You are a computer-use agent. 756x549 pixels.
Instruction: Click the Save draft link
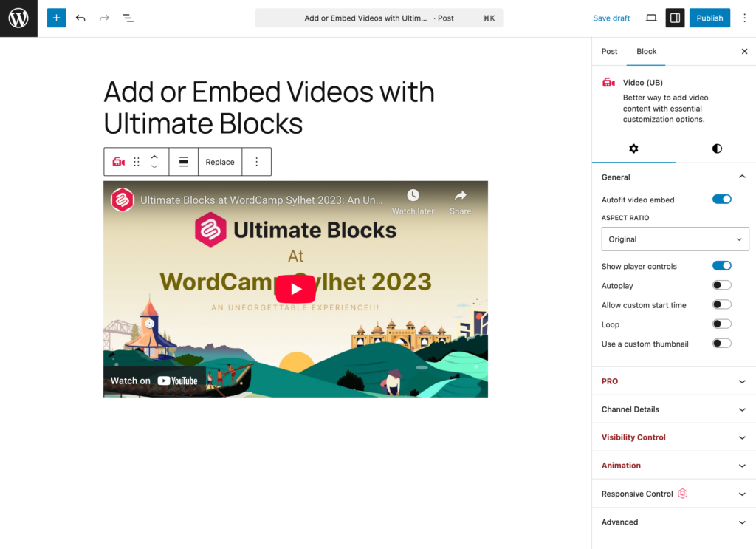coord(611,18)
